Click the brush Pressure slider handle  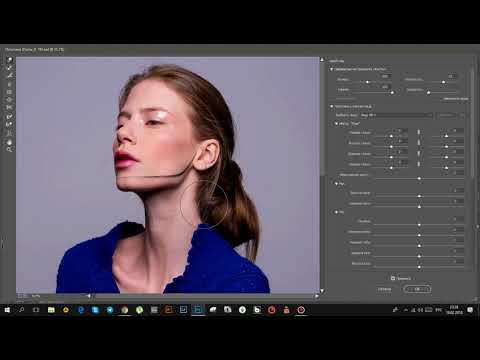392,92
